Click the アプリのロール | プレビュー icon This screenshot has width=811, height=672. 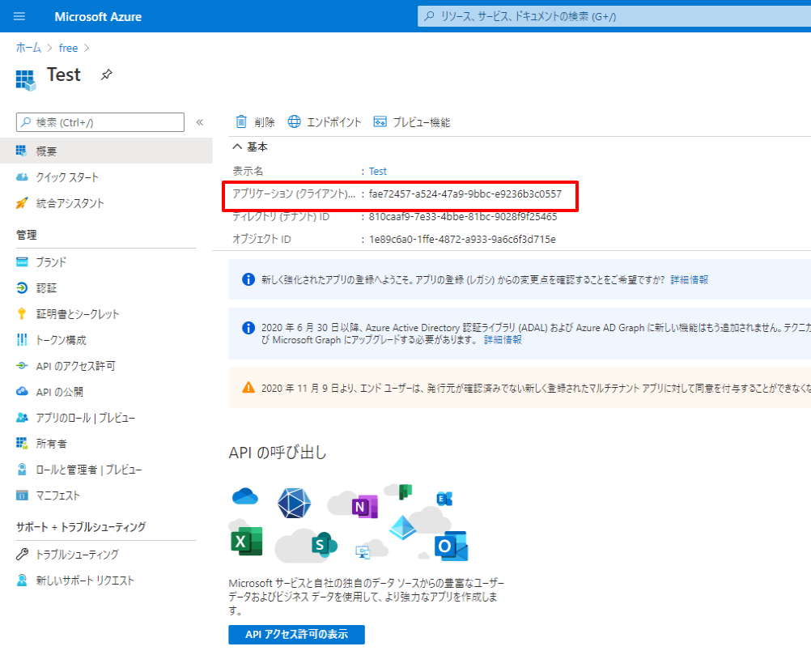pyautogui.click(x=22, y=417)
